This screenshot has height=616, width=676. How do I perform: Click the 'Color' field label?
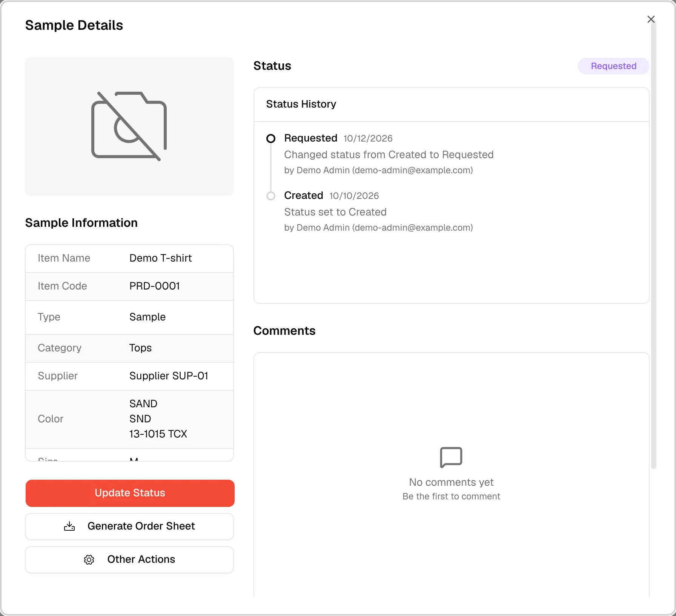pyautogui.click(x=51, y=419)
